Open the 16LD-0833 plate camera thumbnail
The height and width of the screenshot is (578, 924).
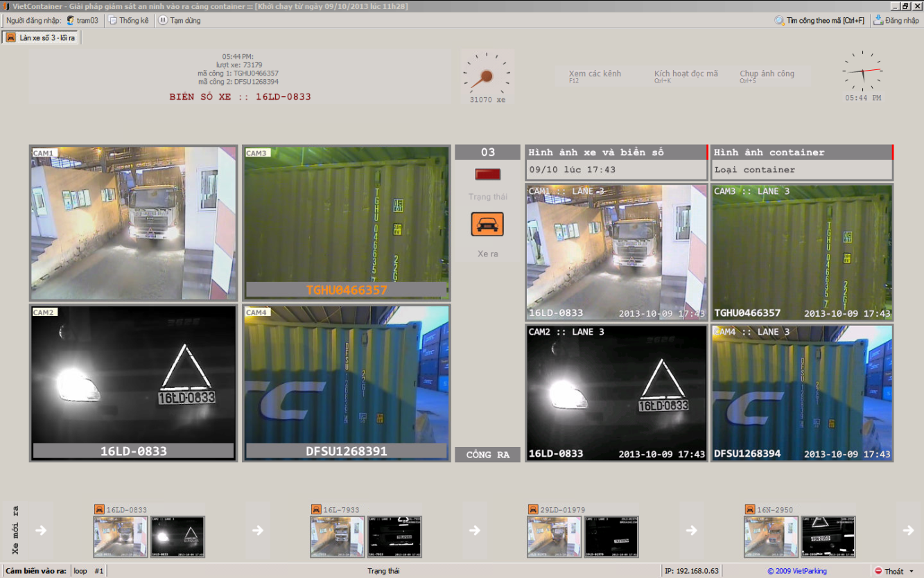click(178, 536)
